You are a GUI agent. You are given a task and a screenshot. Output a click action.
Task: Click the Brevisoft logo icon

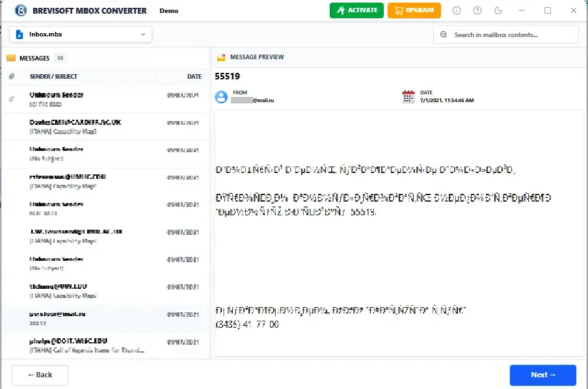pos(21,10)
